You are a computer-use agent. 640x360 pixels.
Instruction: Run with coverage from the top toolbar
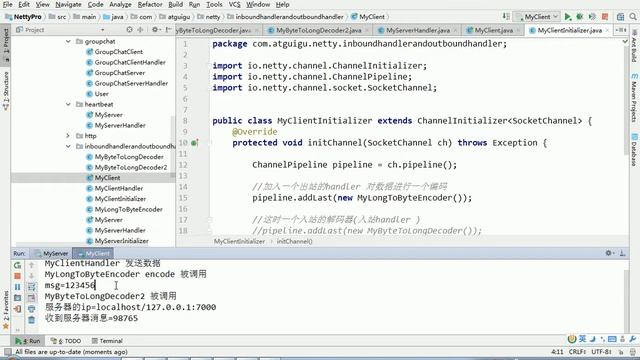[x=592, y=17]
